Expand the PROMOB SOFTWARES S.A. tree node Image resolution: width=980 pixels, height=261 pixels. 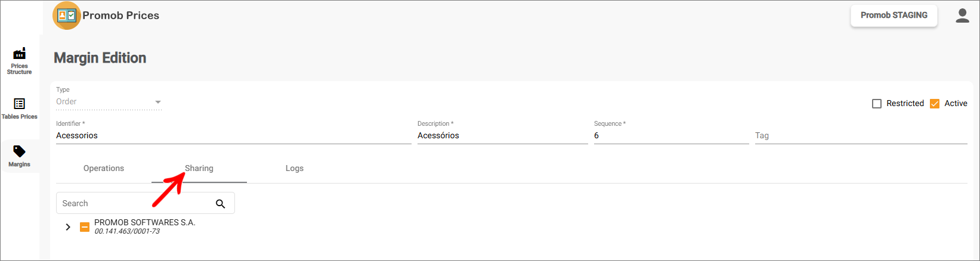(x=68, y=227)
